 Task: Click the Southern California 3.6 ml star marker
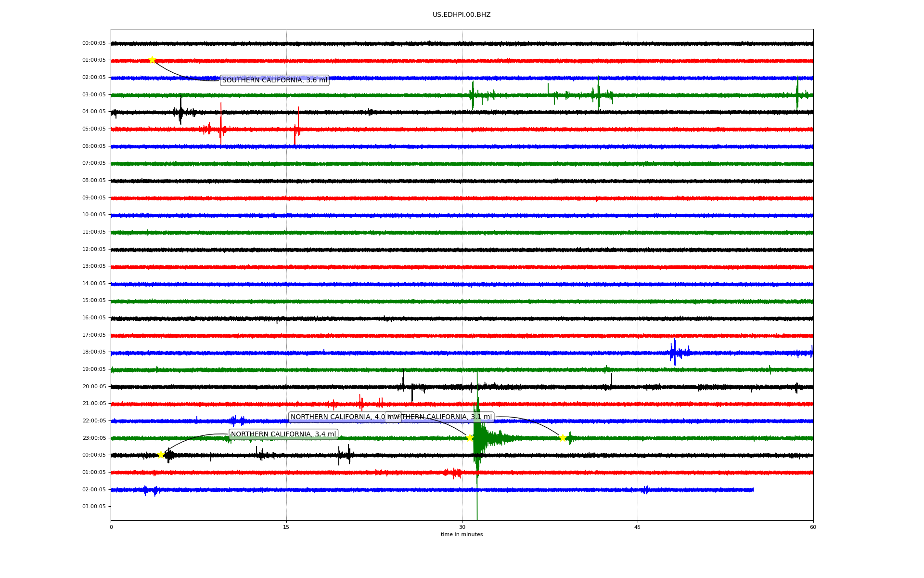[x=152, y=60]
